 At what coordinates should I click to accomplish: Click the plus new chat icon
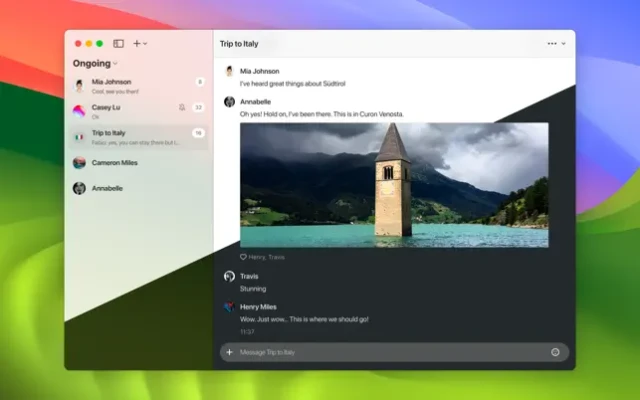click(x=137, y=43)
